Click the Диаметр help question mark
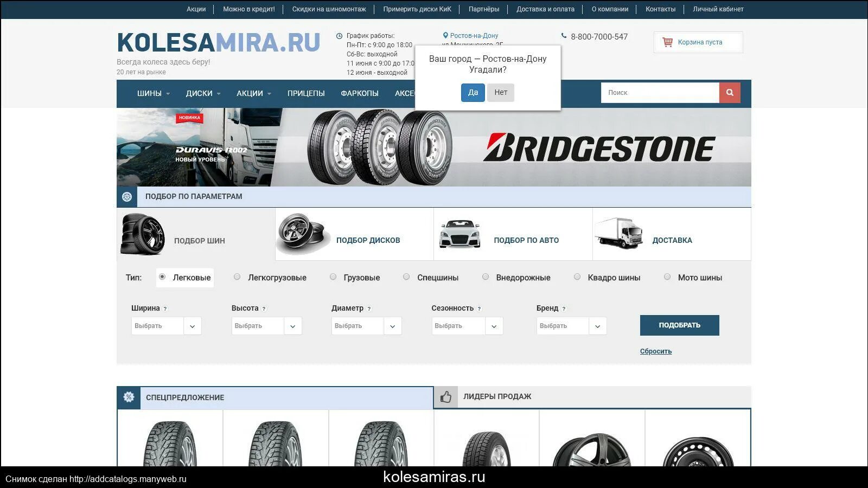Screen dimensions: 868x488 [x=369, y=309]
